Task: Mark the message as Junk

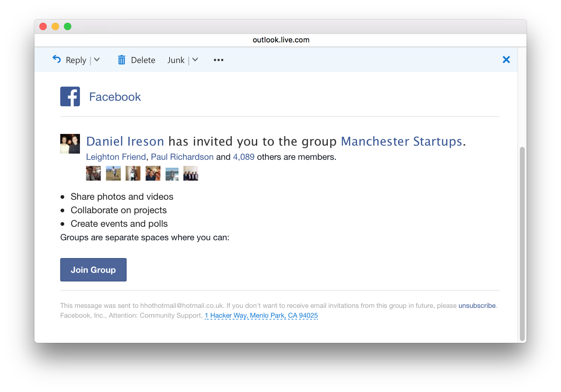Action: [176, 60]
